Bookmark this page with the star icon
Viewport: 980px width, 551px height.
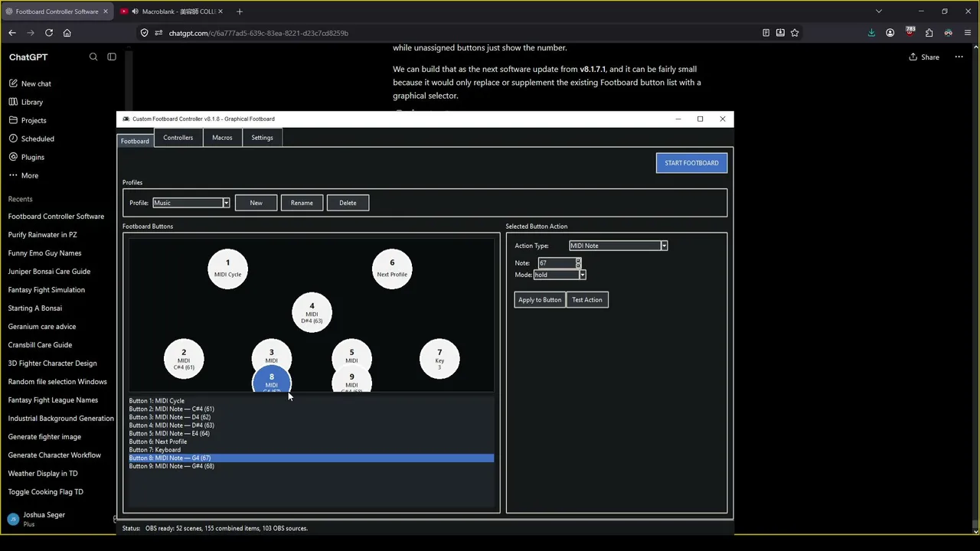click(795, 33)
